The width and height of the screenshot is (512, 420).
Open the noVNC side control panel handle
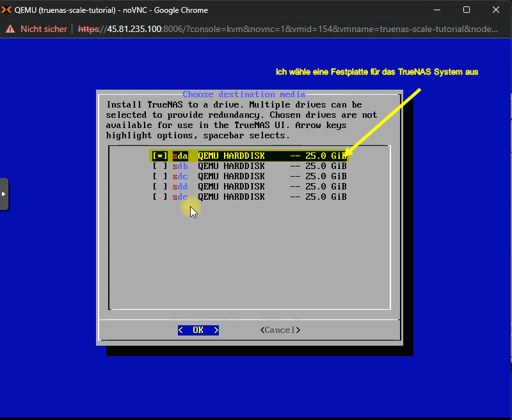[4, 194]
